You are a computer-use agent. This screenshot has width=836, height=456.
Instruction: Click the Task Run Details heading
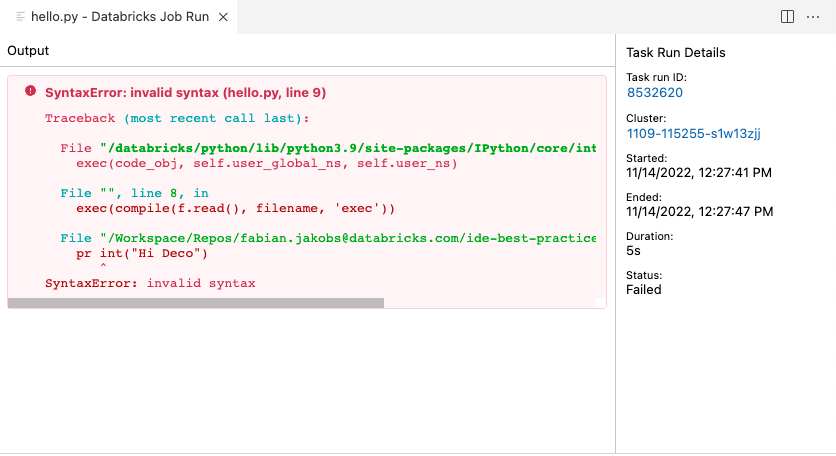click(676, 53)
